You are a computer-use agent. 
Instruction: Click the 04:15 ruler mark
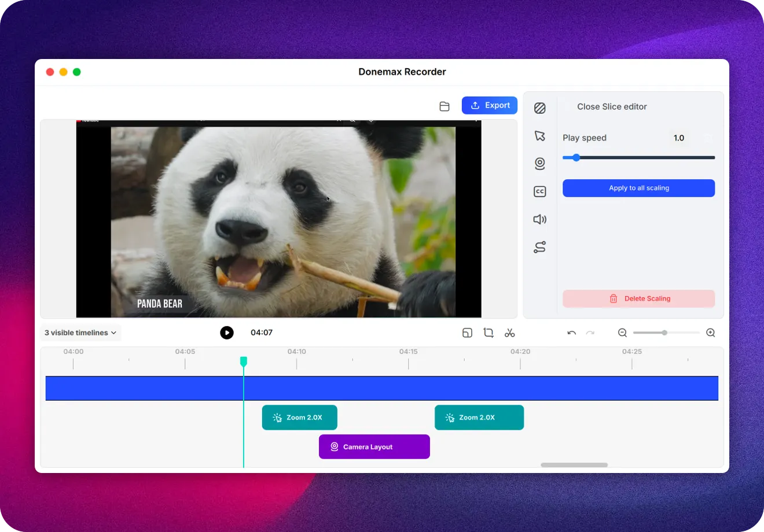[408, 352]
